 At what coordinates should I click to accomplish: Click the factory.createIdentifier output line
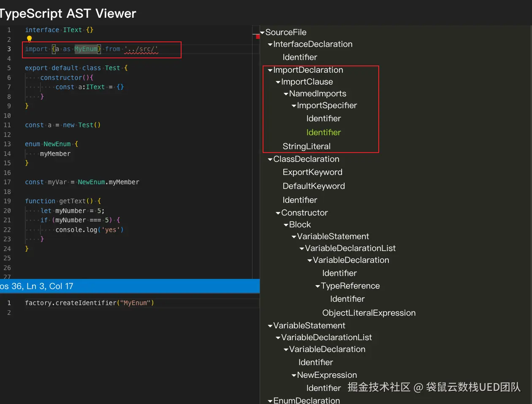coord(90,303)
